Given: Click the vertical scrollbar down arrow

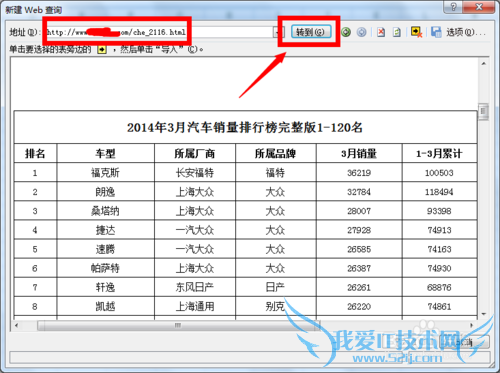Looking at the screenshot, I should point(484,314).
